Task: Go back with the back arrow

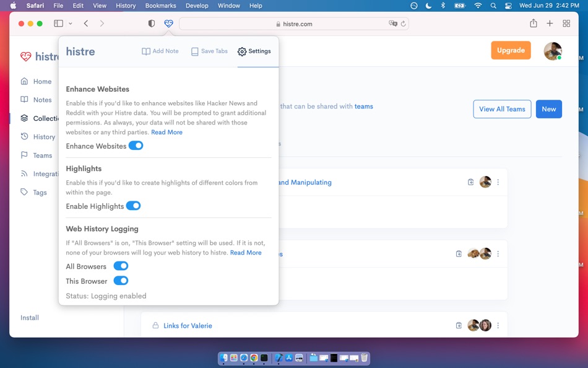Action: tap(86, 24)
